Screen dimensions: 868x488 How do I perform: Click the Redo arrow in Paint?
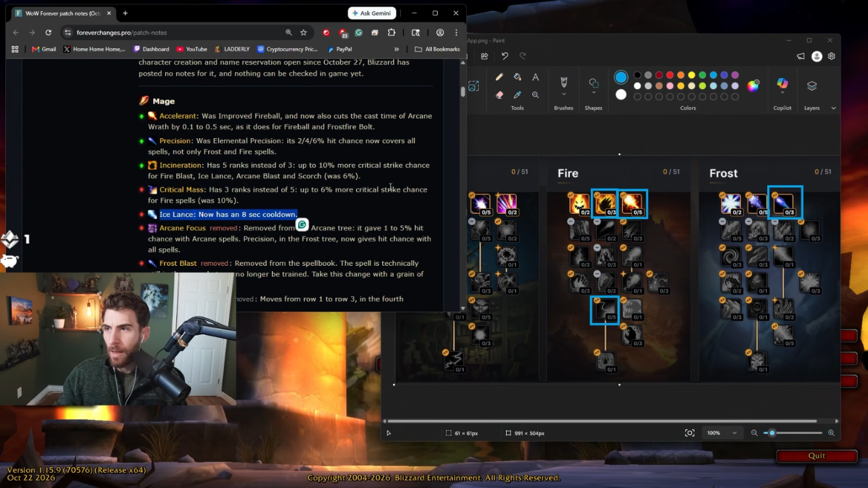523,56
